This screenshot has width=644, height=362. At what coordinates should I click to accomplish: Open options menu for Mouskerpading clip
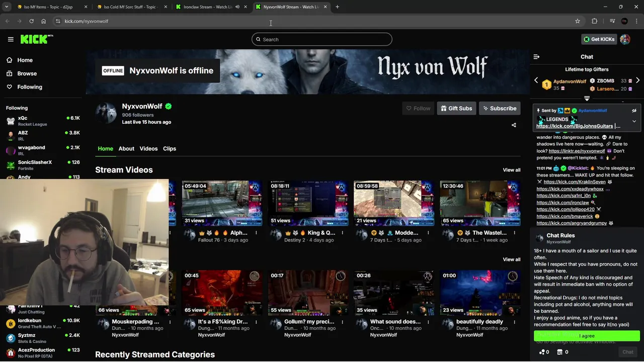170,322
